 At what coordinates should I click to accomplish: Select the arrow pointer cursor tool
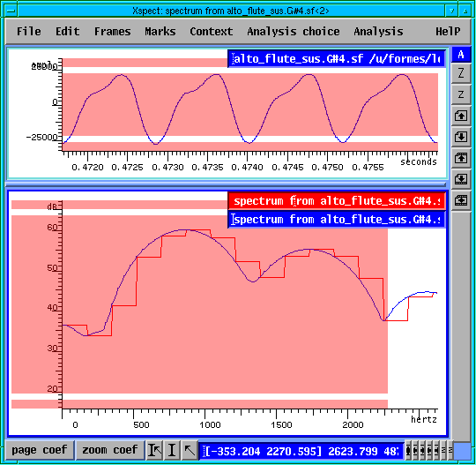pyautogui.click(x=190, y=450)
